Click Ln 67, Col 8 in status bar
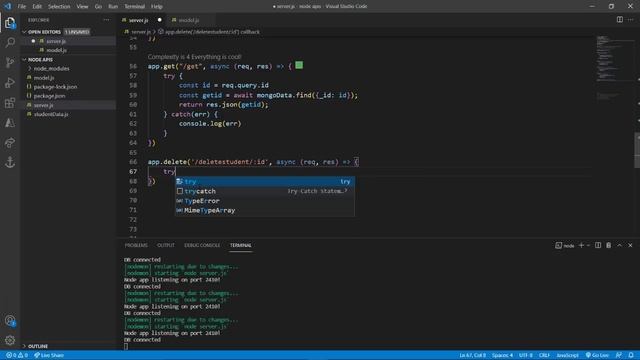Viewport: 640px width, 360px height. pos(472,355)
